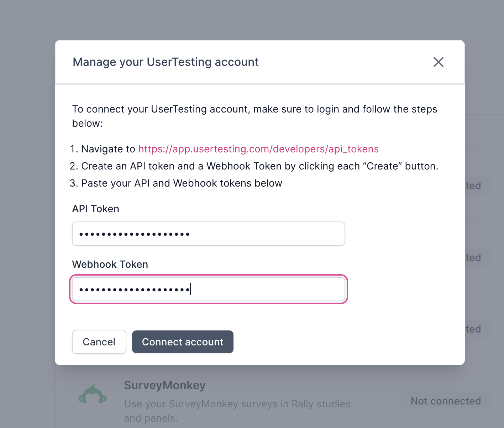This screenshot has width=504, height=428.
Task: Click the Not connected badge for SurveyMonkey
Action: pos(445,401)
